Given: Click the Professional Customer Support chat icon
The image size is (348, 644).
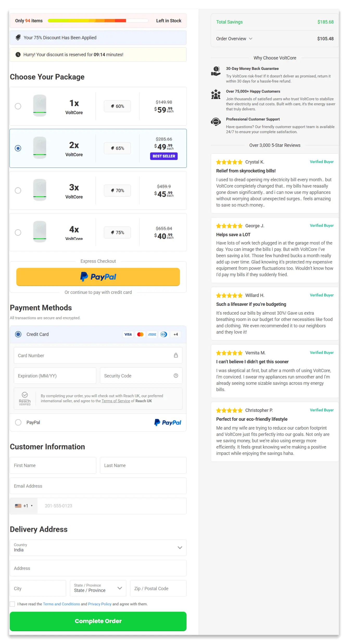Looking at the screenshot, I should [x=216, y=122].
